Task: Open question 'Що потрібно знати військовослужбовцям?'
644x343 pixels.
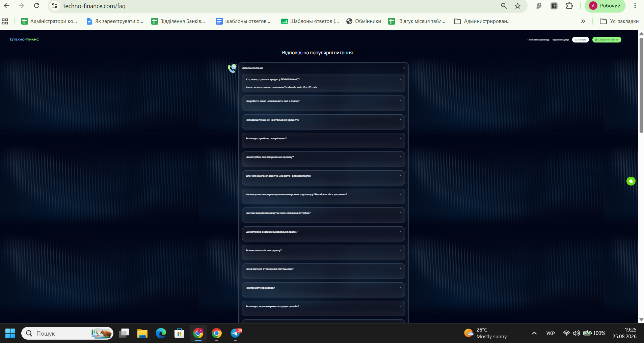Action: point(323,234)
